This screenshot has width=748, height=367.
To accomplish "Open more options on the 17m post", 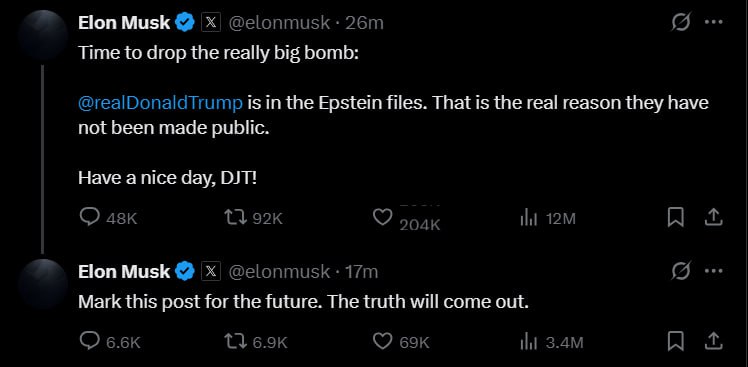I will pyautogui.click(x=714, y=271).
